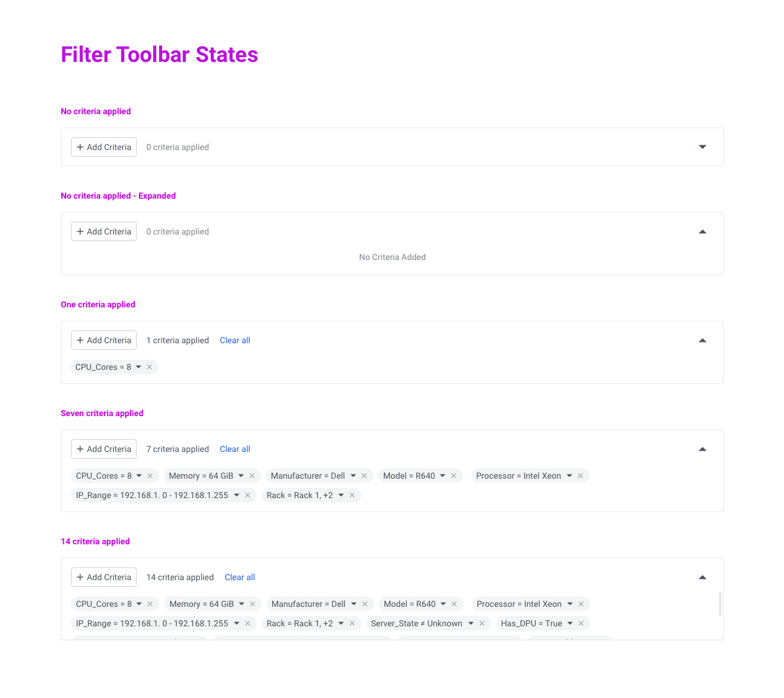Remove Model = R640 chip in 14 criteria toolbar

(x=455, y=604)
